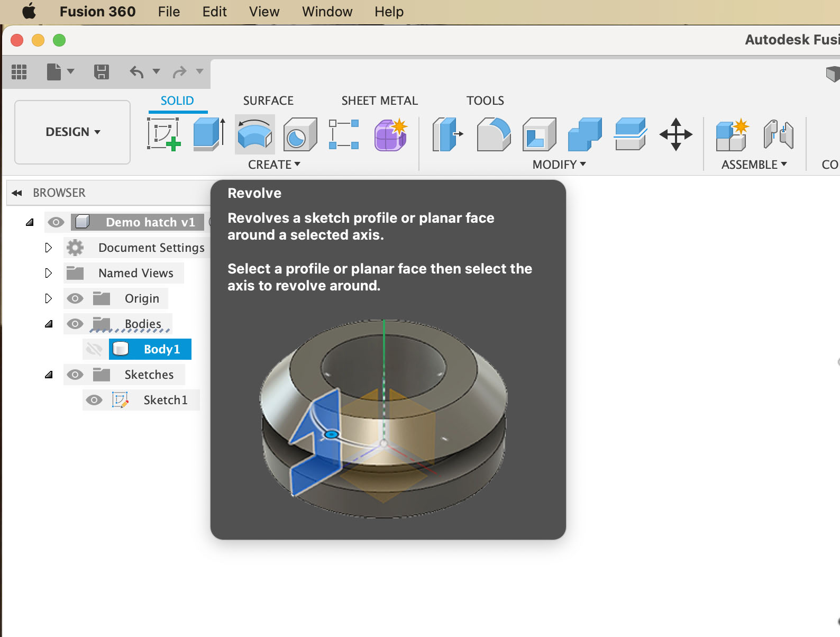Hide Sketch1 using its eye icon
Screen dimensions: 840x637
pyautogui.click(x=94, y=400)
